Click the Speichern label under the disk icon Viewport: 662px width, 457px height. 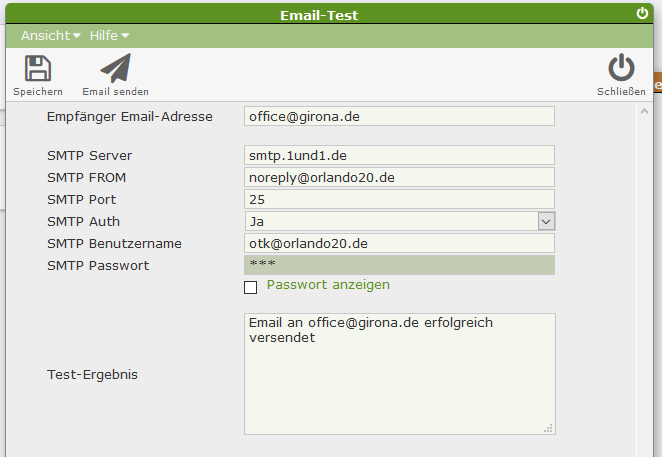(x=38, y=92)
